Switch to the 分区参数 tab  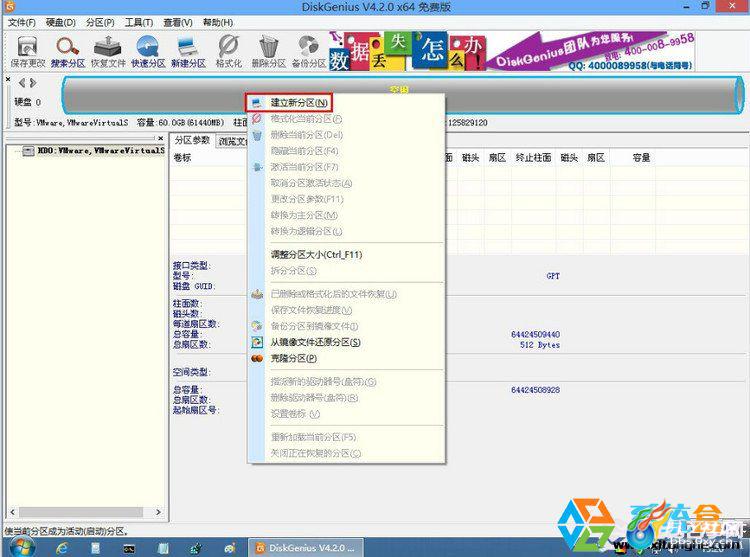pyautogui.click(x=192, y=140)
